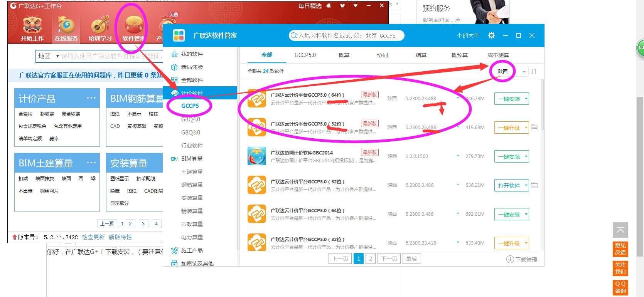Click GBC2014 blue app icon
This screenshot has height=297, width=644.
257,156
